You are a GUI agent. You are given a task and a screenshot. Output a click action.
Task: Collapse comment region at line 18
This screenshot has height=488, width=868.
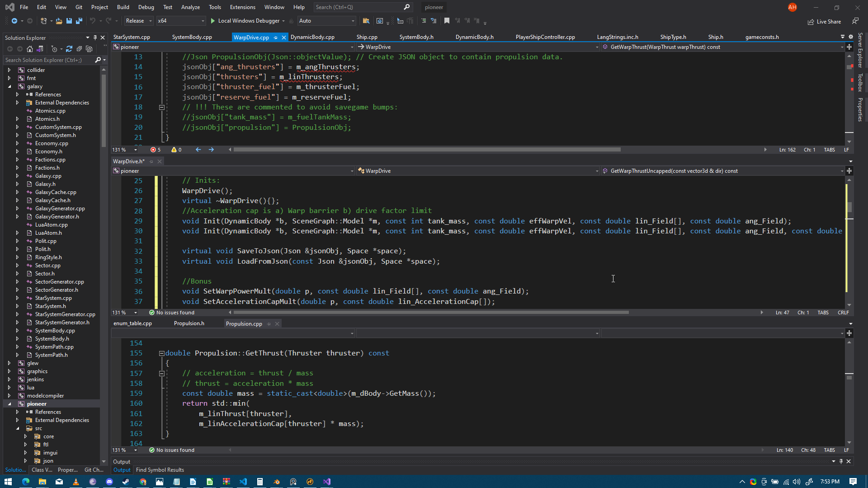click(x=161, y=107)
